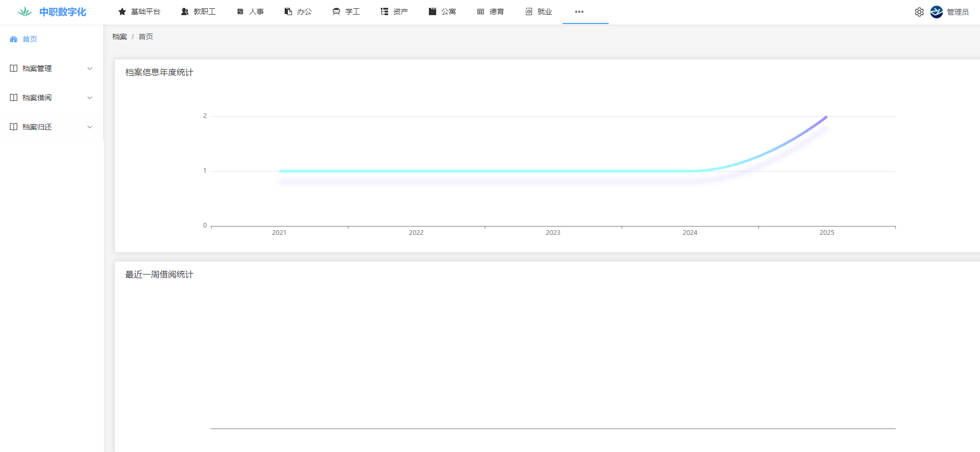Click the administrator avatar icon
The height and width of the screenshot is (452, 980).
pyautogui.click(x=937, y=12)
